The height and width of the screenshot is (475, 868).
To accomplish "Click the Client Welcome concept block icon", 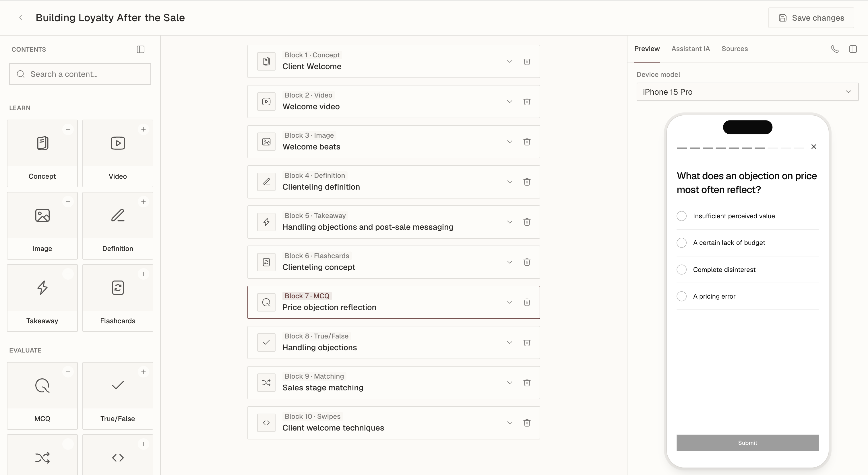I will [266, 61].
